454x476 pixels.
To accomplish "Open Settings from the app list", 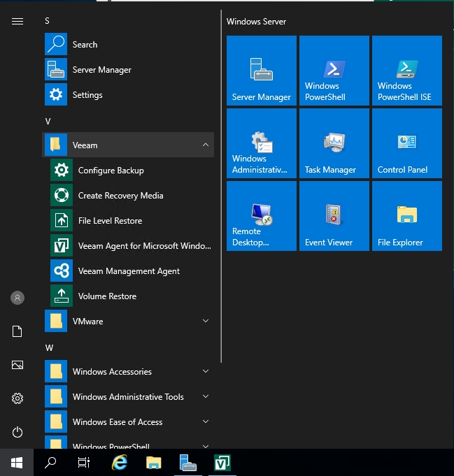I will (87, 95).
